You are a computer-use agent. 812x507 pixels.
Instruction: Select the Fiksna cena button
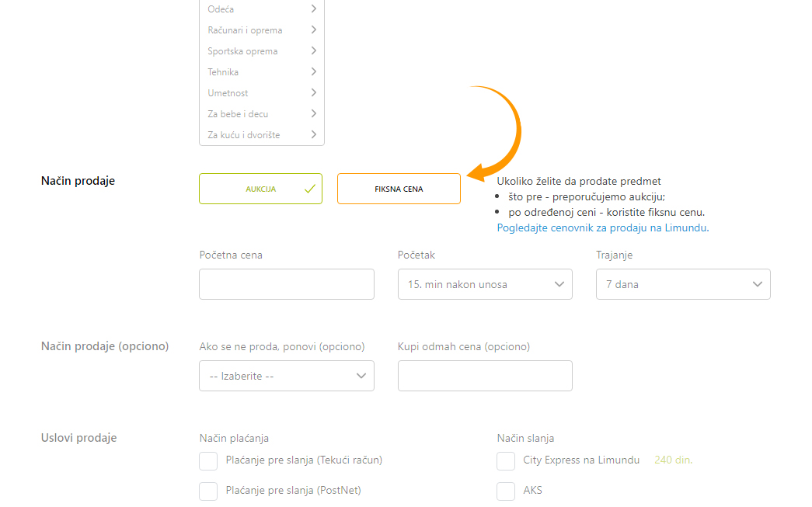pyautogui.click(x=399, y=189)
